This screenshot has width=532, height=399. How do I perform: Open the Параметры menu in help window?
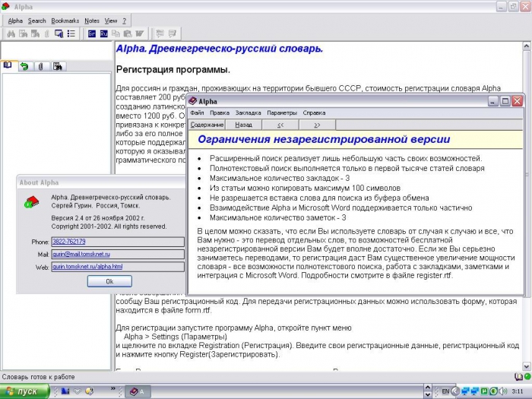[x=282, y=112]
